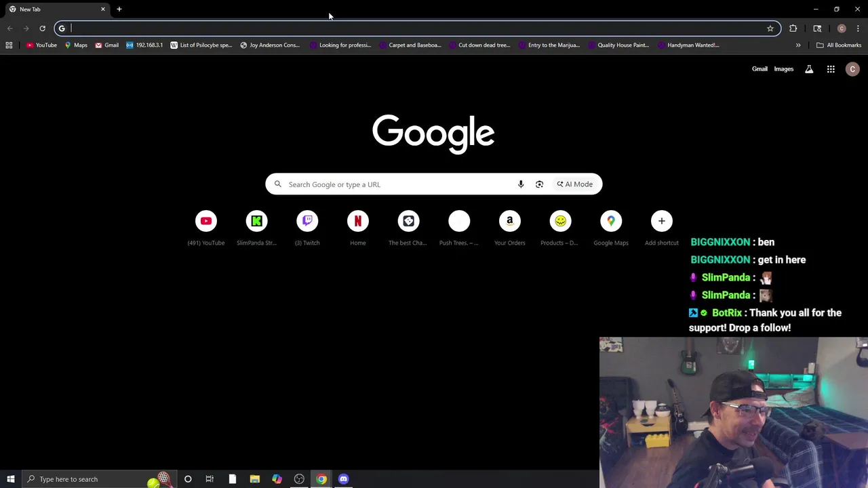Start voice search with microphone icon
868x488 pixels.
pyautogui.click(x=521, y=184)
